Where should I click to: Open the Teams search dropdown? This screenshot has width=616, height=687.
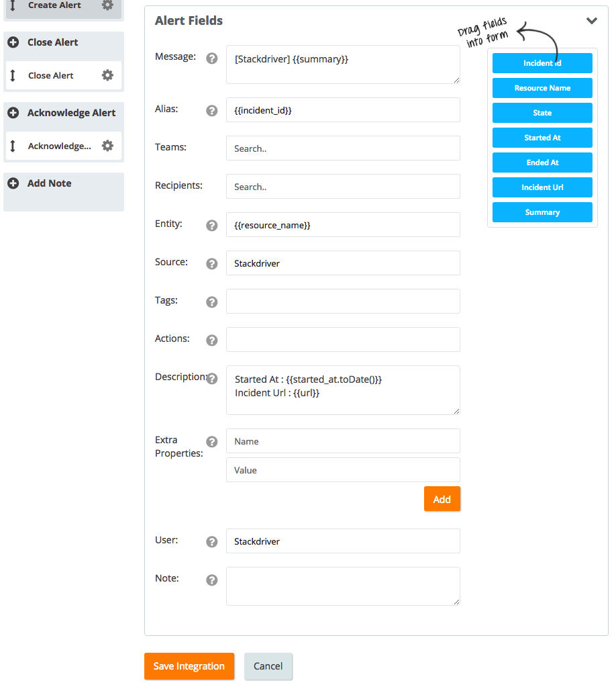coord(342,148)
